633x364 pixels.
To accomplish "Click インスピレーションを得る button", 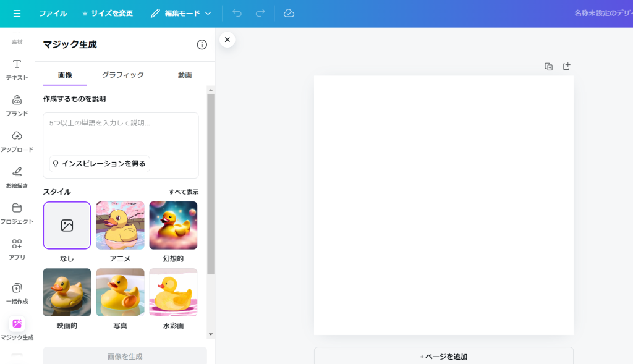I will pyautogui.click(x=100, y=164).
